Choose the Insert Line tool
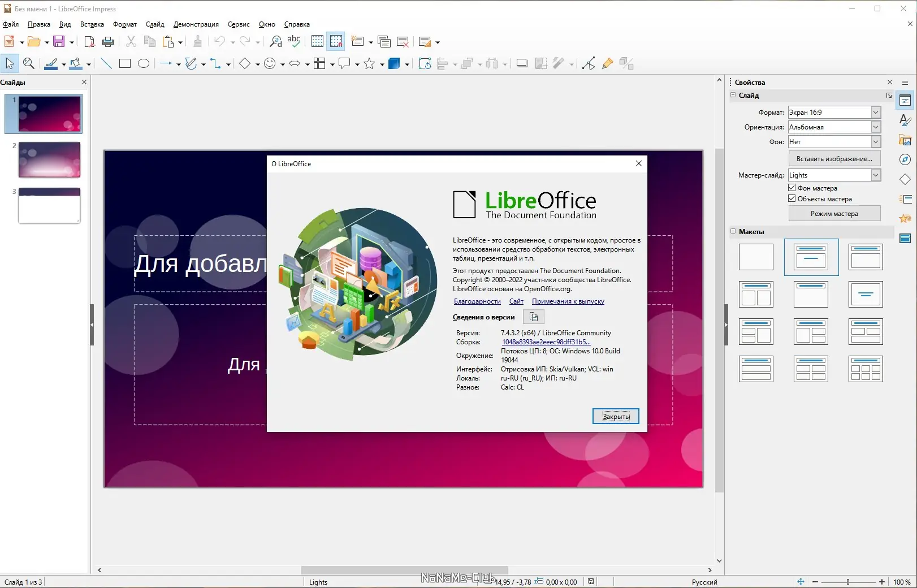The image size is (917, 588). pos(106,64)
